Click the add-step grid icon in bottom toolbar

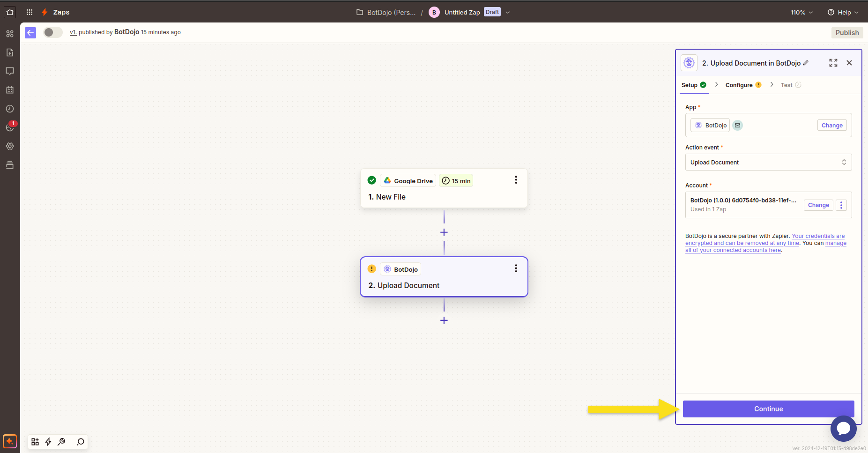tap(35, 442)
